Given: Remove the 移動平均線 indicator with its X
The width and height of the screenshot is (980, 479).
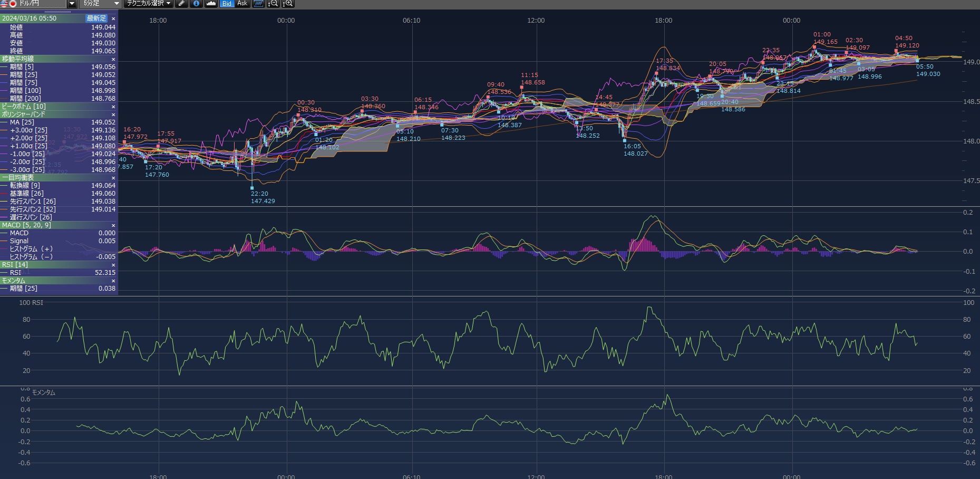Looking at the screenshot, I should pyautogui.click(x=113, y=59).
